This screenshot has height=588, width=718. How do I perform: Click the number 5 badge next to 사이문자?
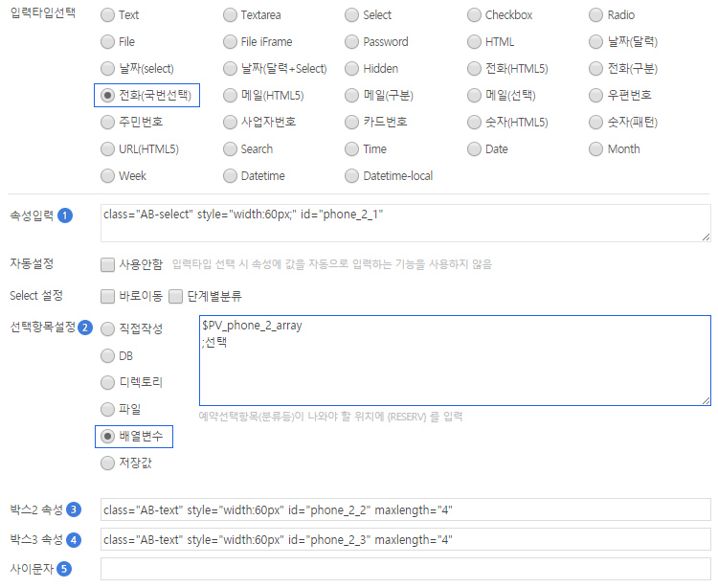(x=64, y=569)
